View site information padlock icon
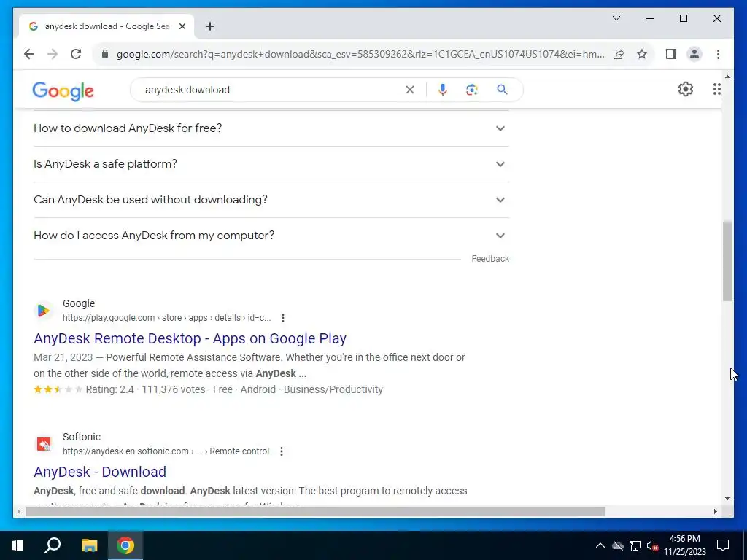This screenshot has width=747, height=560. [105, 54]
